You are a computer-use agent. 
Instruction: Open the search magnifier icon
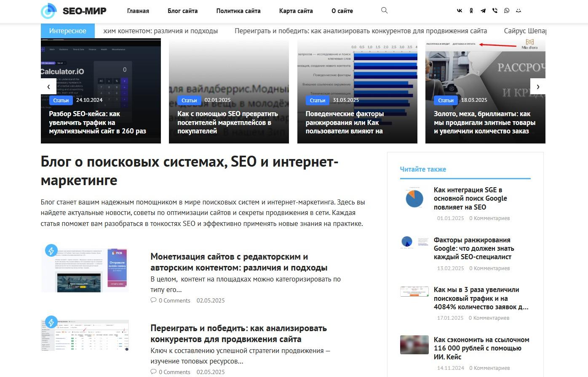[x=384, y=10]
